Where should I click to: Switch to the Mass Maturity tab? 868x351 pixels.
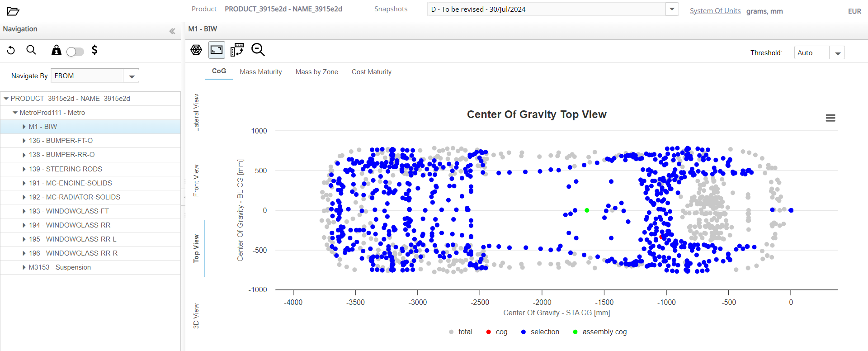coord(261,72)
